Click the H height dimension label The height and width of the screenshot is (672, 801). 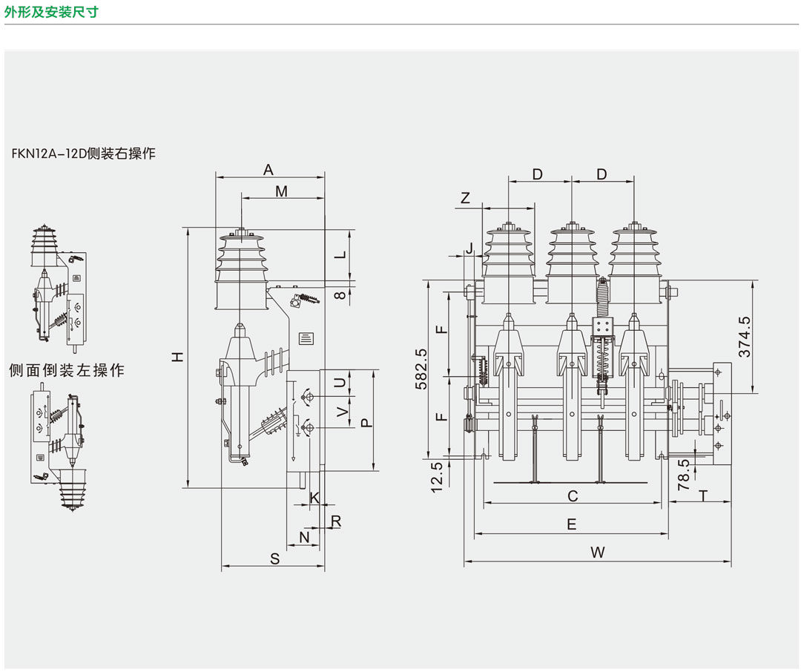177,357
